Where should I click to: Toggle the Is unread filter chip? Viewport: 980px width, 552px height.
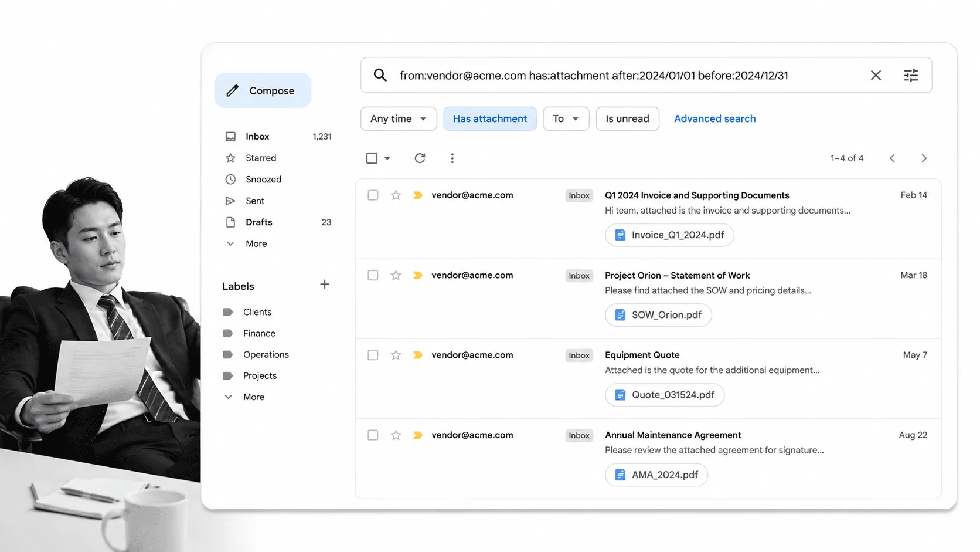click(627, 118)
